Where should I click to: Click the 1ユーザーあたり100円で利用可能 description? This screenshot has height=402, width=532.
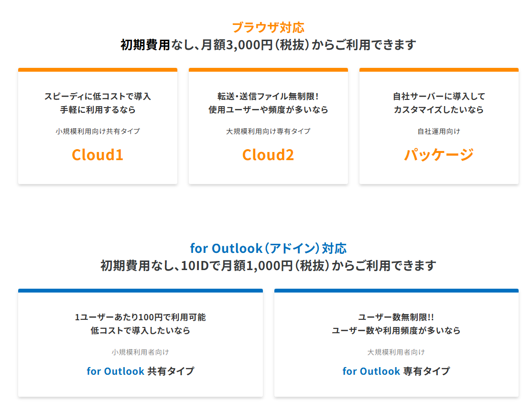coord(141,317)
